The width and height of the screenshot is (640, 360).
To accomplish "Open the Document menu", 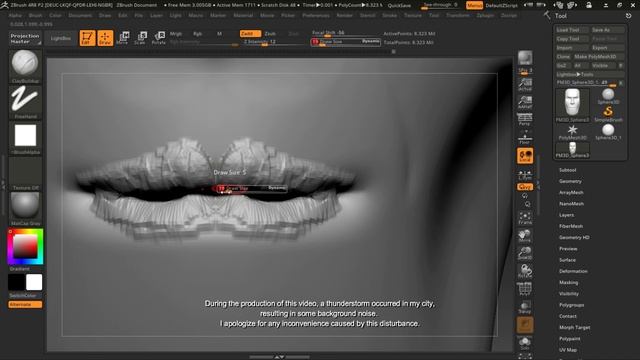I will pos(80,16).
